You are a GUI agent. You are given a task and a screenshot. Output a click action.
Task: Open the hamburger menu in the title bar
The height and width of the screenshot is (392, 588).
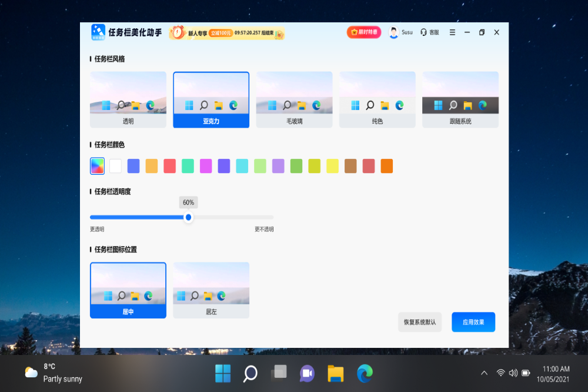click(452, 32)
